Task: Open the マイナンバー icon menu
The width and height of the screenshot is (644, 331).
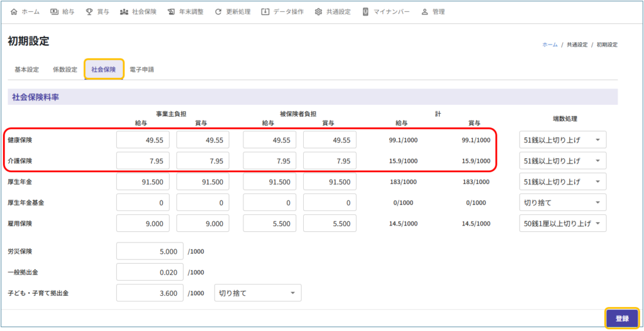Action: point(365,12)
